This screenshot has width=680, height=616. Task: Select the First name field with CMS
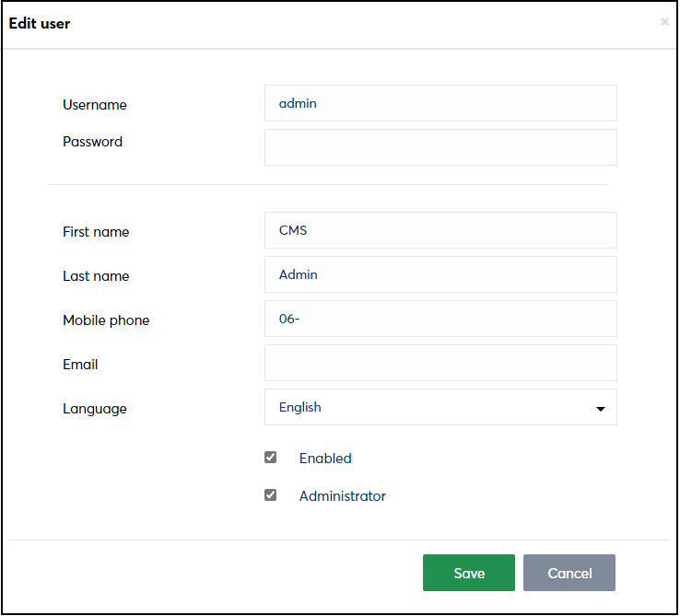coord(440,230)
